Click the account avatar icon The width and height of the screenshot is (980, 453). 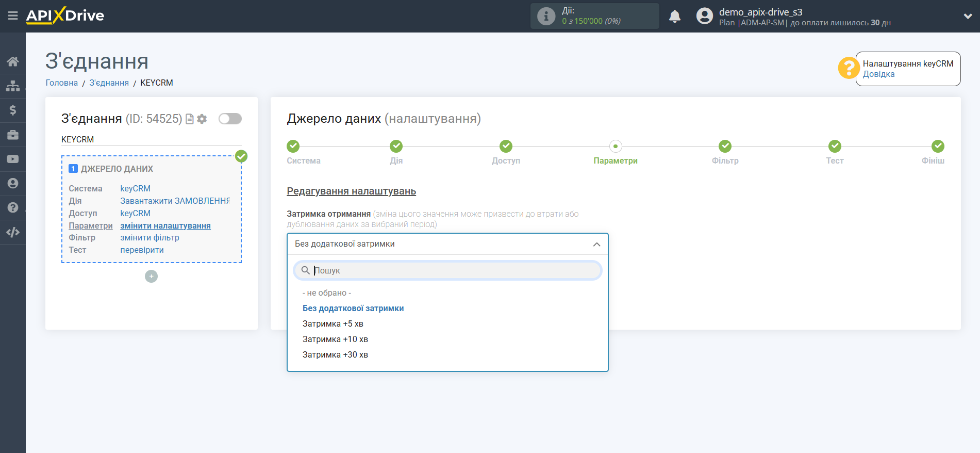tap(705, 16)
